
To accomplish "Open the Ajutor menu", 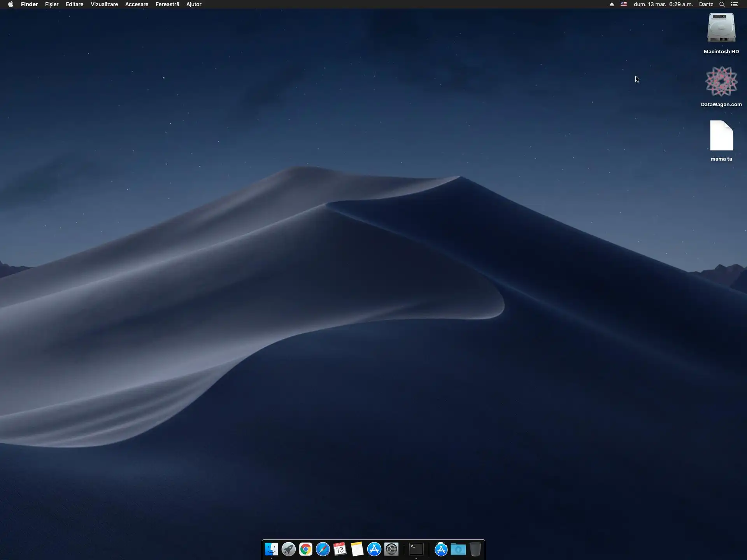I will click(194, 4).
